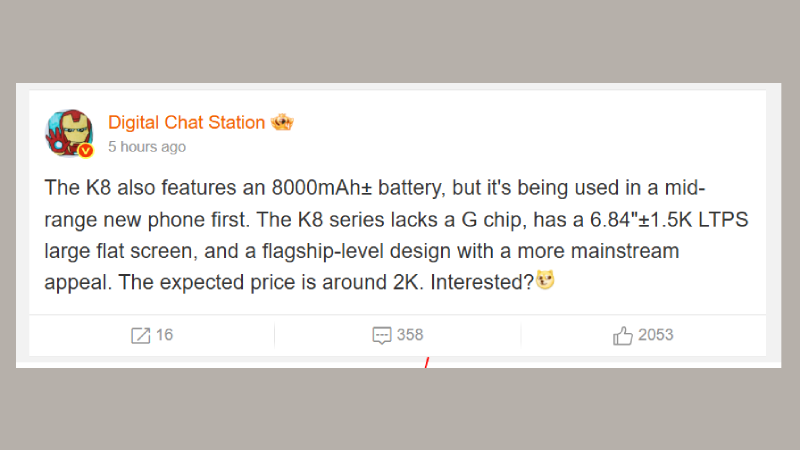
Task: Click the thumbs-up like icon
Action: (622, 336)
